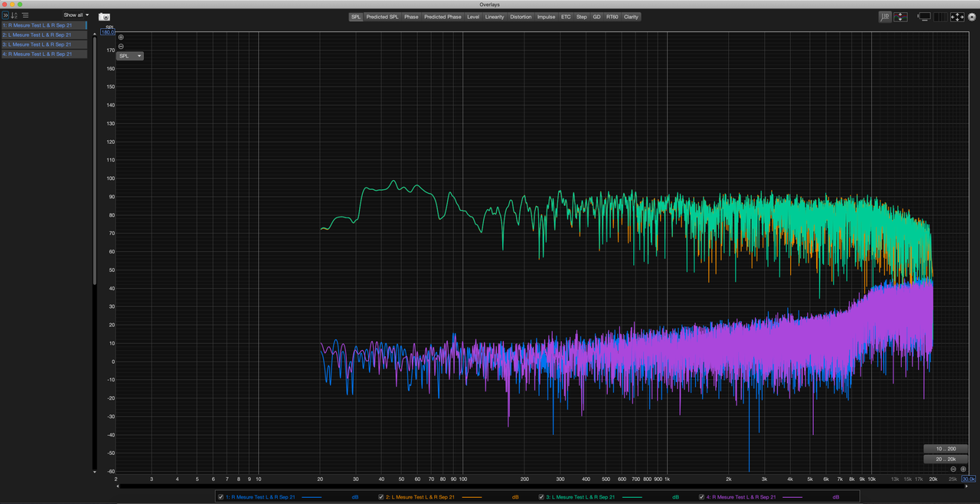
Task: Open the Impulse tab
Action: (547, 17)
